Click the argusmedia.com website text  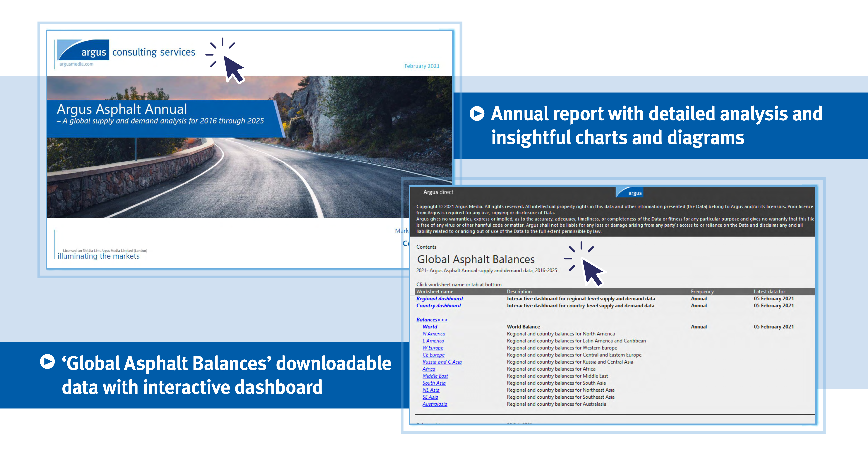tap(77, 64)
